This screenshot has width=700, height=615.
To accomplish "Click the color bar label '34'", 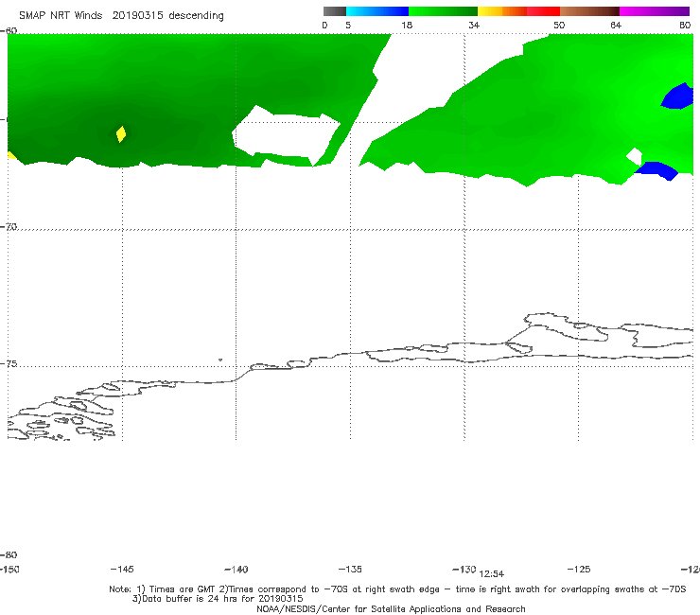I will point(474,25).
